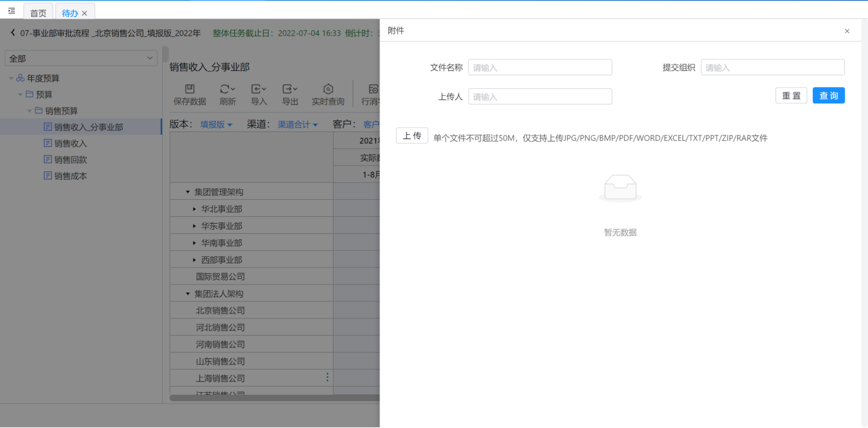This screenshot has height=428, width=868.
Task: Click the menu collapse icon at top-left
Action: click(x=11, y=11)
